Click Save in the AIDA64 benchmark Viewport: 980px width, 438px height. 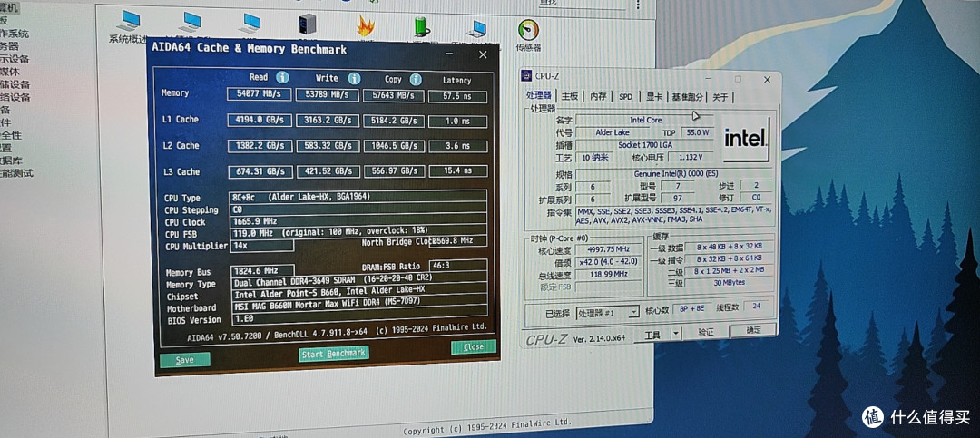pos(184,360)
